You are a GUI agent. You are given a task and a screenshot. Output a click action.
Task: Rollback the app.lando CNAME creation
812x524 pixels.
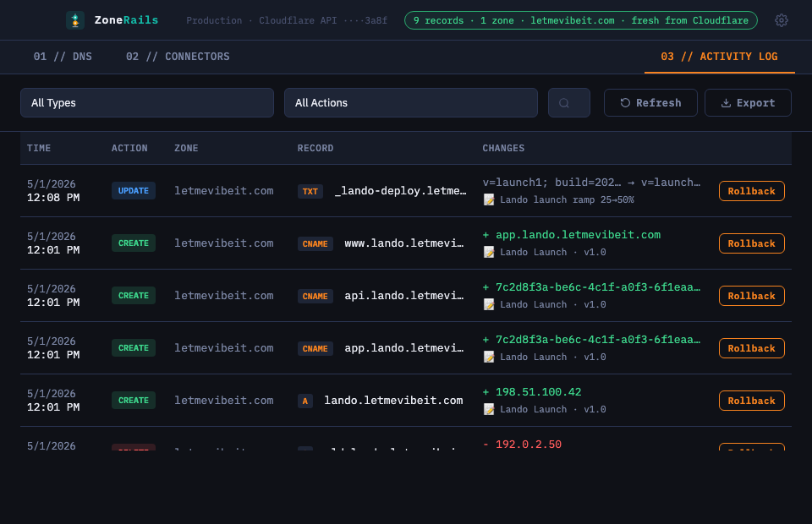point(751,348)
